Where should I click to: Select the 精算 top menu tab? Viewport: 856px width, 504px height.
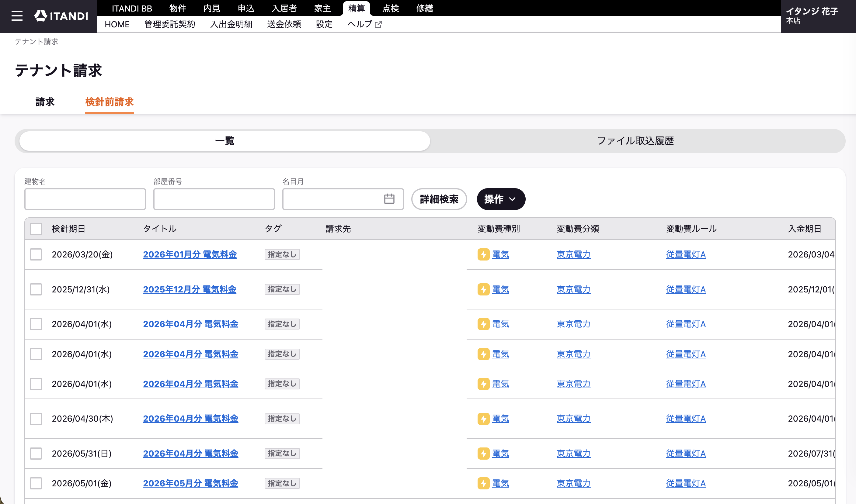[357, 8]
